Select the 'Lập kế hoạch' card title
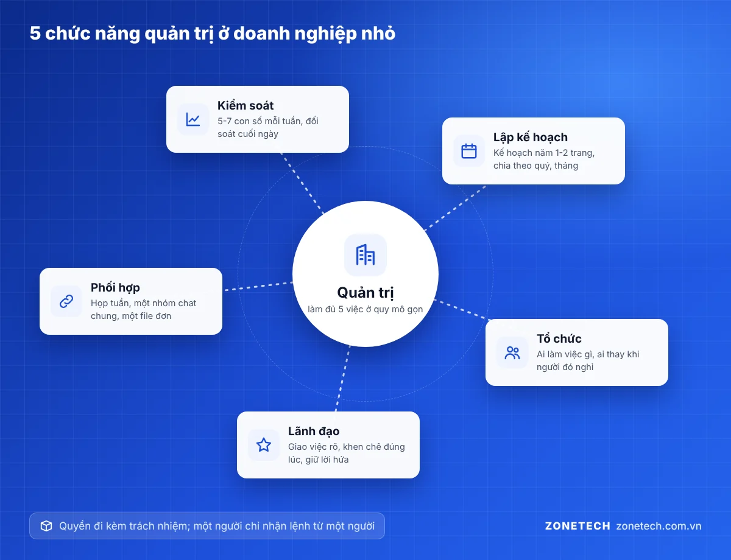 point(531,138)
